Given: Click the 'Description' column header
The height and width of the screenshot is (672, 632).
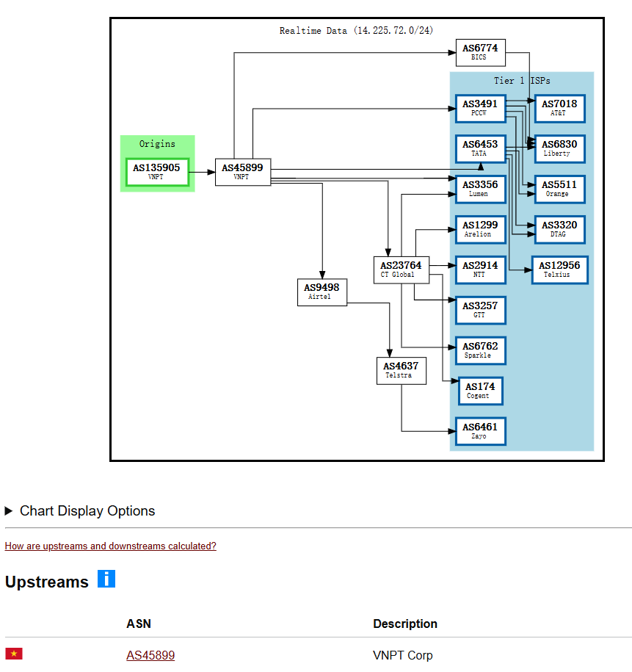Looking at the screenshot, I should (x=405, y=624).
